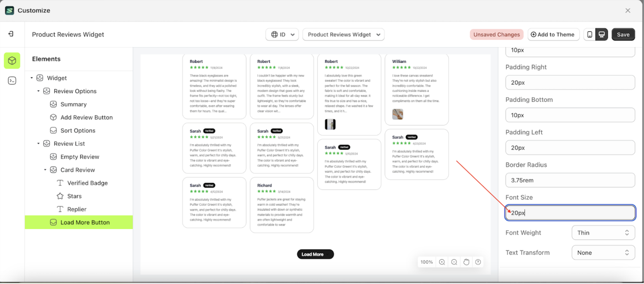Click Add to Theme
Viewport: 644px width, 284px height.
click(x=553, y=34)
